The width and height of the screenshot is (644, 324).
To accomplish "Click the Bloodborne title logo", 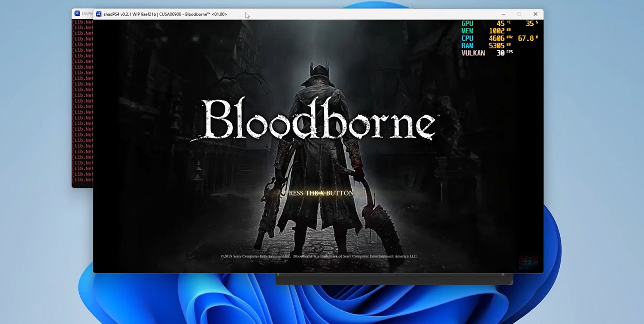I will click(319, 120).
